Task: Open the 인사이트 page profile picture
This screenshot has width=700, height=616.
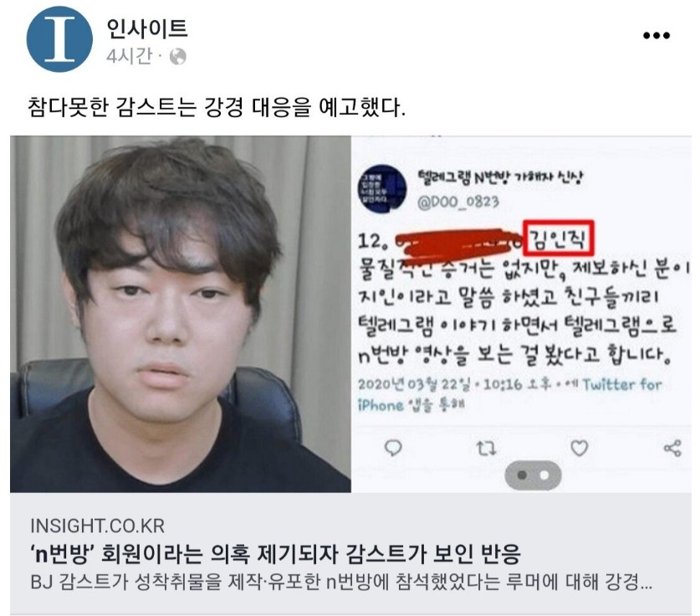Action: [x=59, y=39]
